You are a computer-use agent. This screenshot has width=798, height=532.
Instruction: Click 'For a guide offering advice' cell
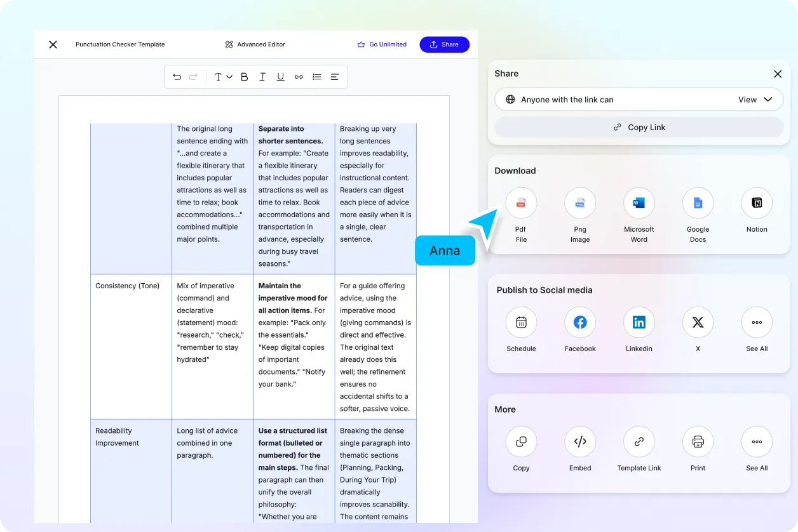click(x=375, y=347)
